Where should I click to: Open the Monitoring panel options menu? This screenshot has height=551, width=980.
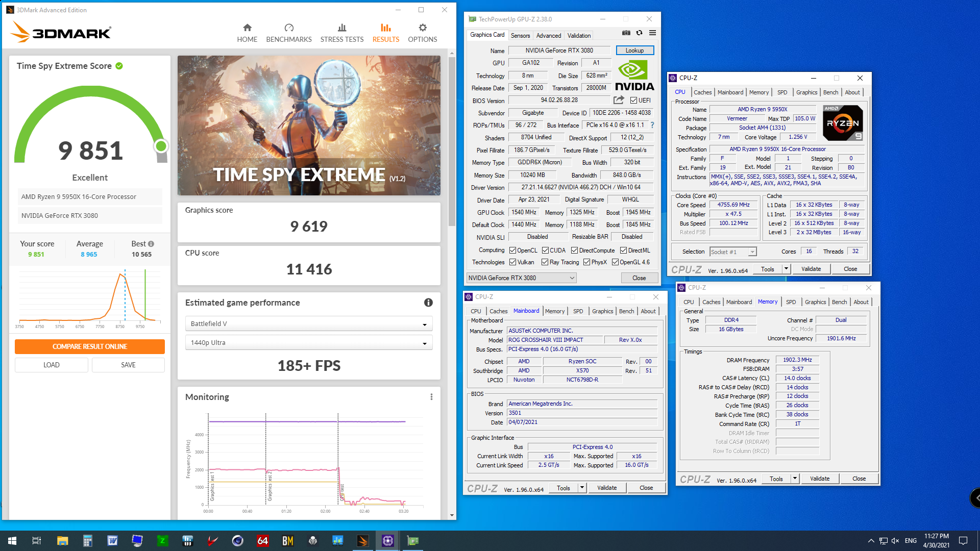pos(431,397)
